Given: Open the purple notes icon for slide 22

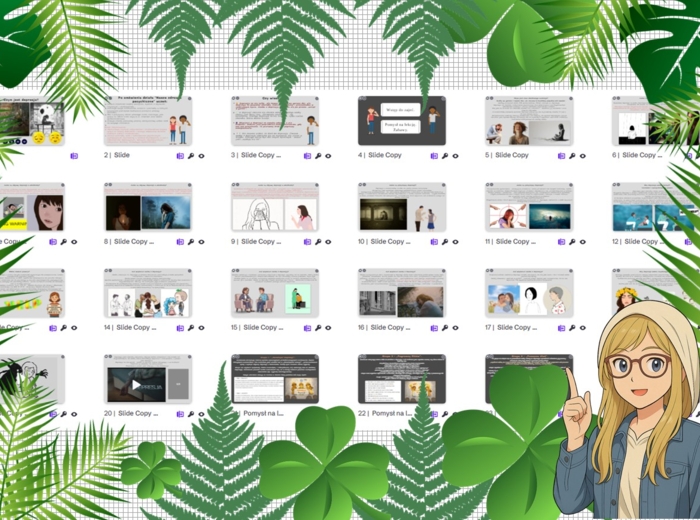Looking at the screenshot, I should (x=434, y=414).
